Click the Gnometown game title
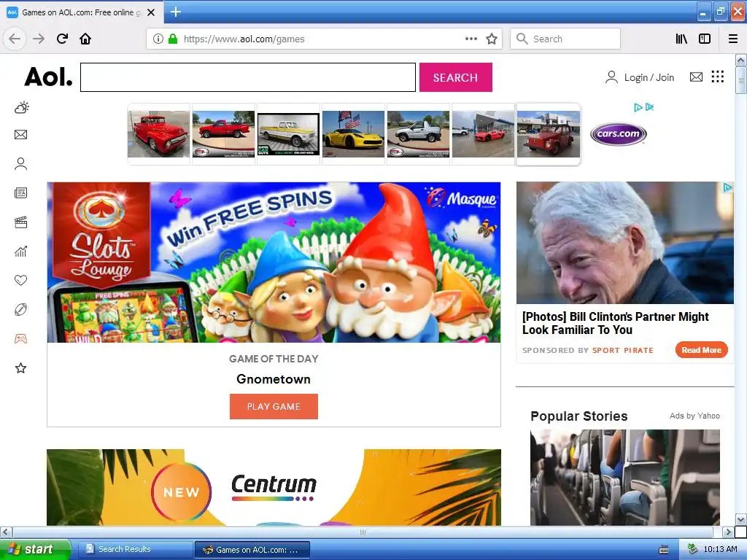This screenshot has width=747, height=560. click(274, 379)
